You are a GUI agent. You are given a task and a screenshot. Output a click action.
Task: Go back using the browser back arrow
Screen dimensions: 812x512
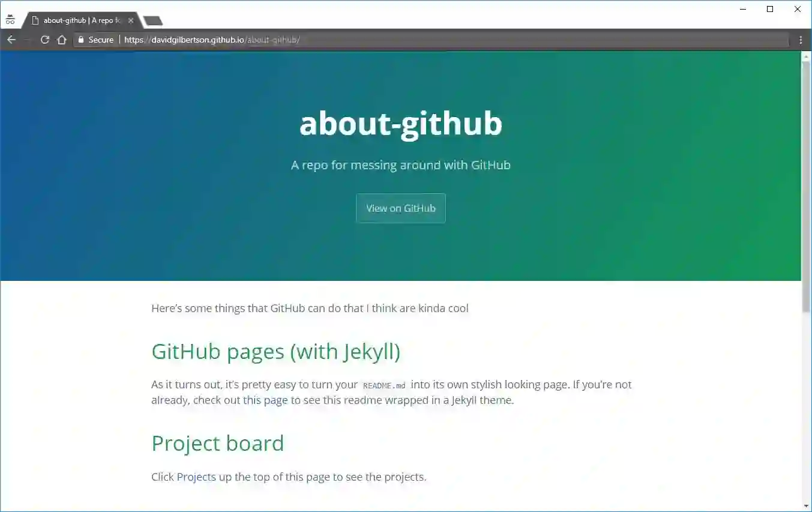pos(11,40)
